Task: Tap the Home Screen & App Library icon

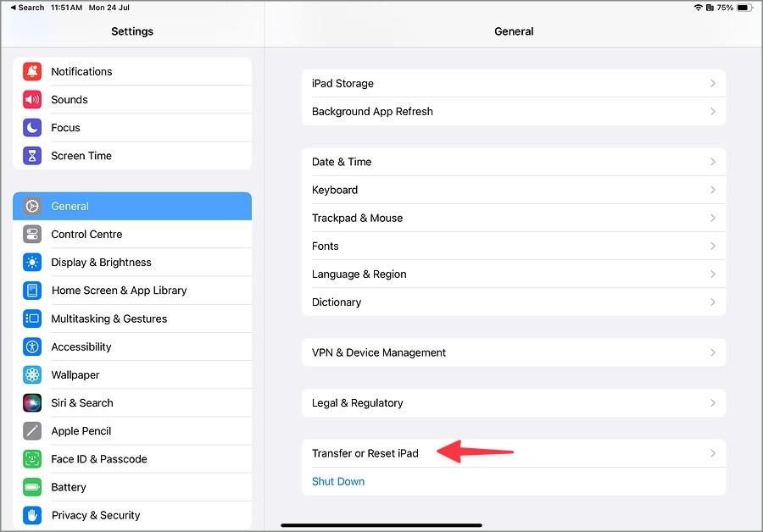Action: pos(32,291)
